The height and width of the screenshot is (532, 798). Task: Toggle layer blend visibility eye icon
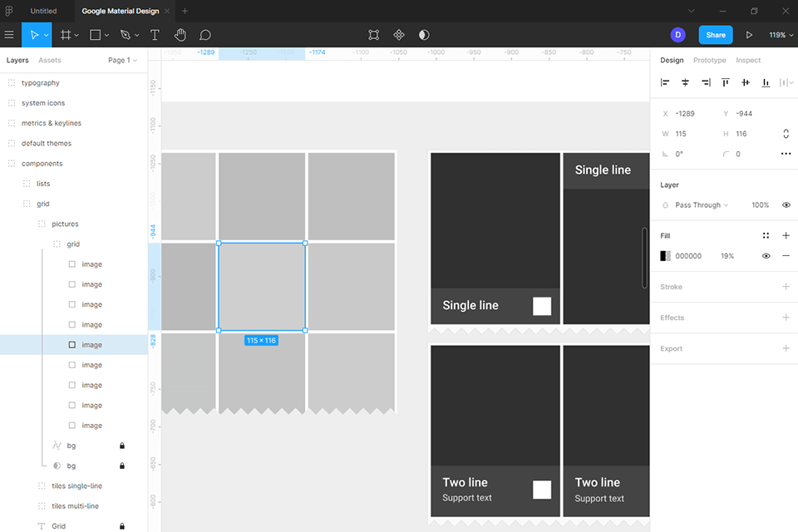pyautogui.click(x=786, y=204)
